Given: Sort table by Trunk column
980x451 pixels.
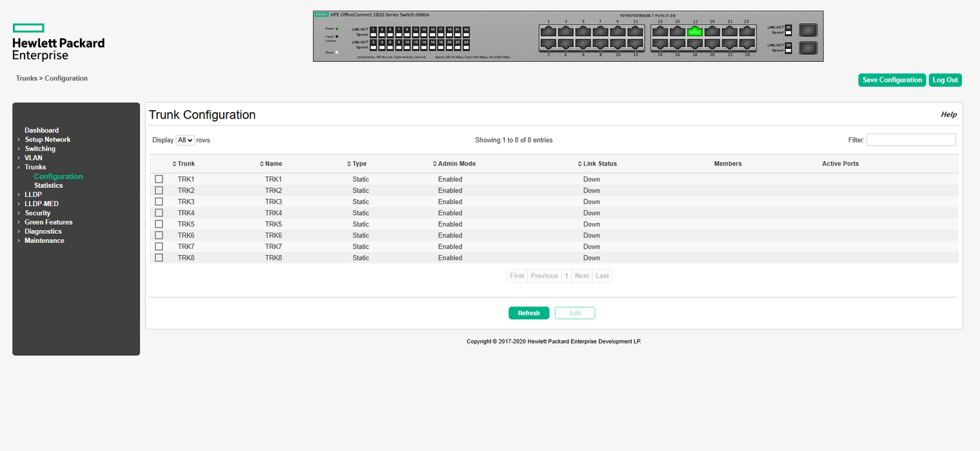Looking at the screenshot, I should [x=184, y=164].
